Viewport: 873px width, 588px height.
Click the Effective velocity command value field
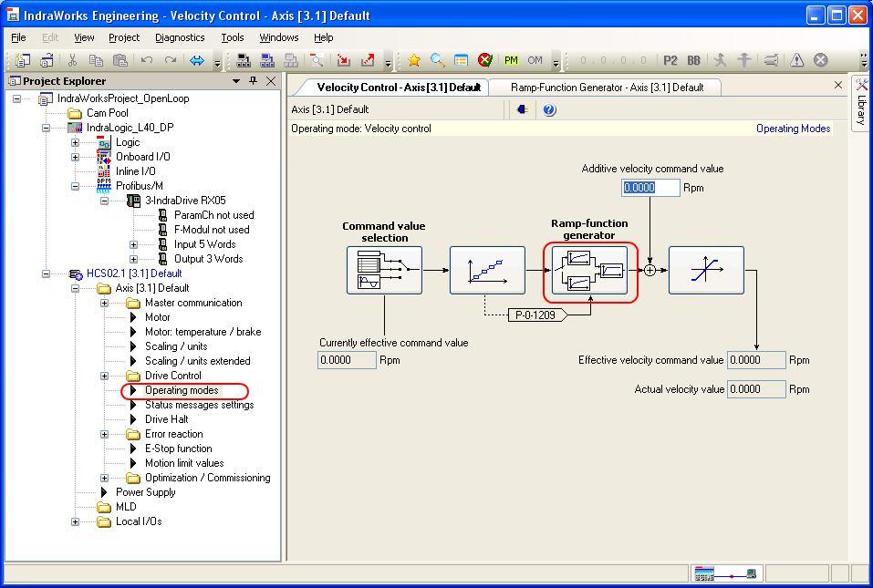pos(756,360)
